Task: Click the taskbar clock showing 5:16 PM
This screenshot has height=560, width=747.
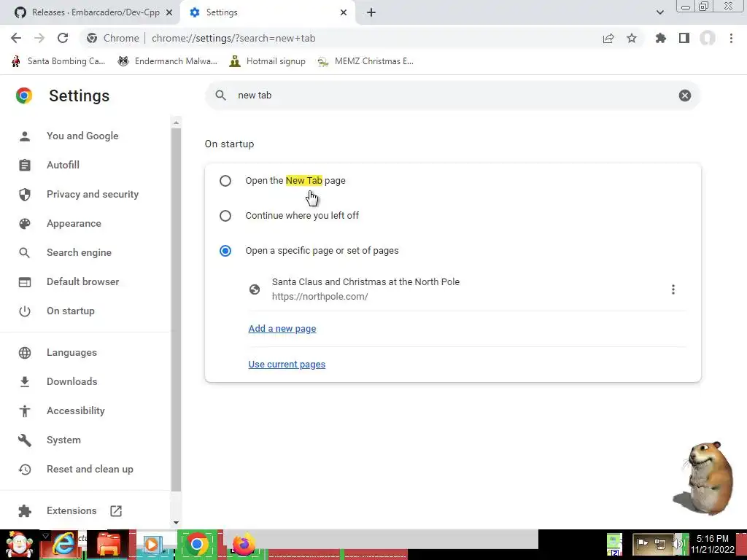Action: 712,544
